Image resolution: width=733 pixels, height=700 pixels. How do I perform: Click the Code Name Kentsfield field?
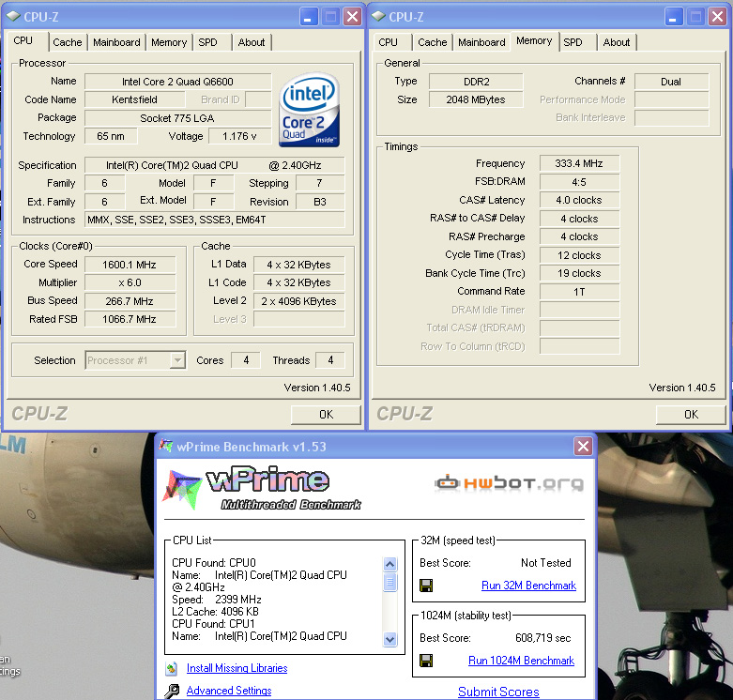[134, 99]
